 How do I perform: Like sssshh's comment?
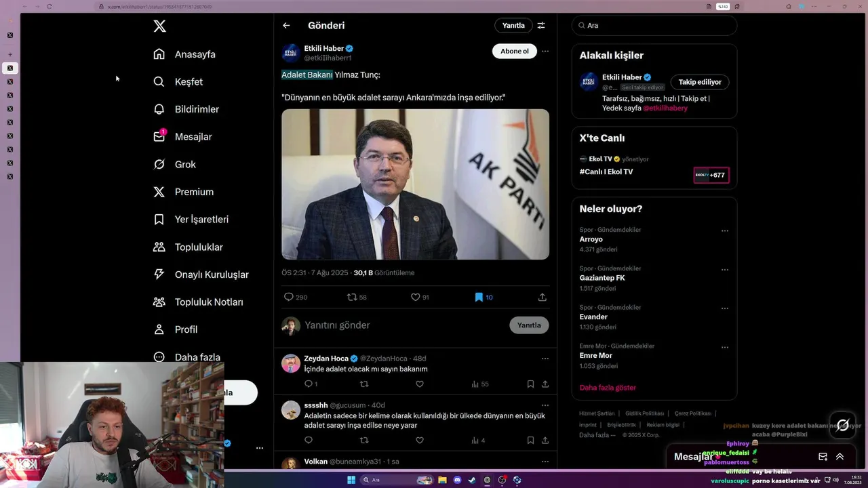pyautogui.click(x=420, y=441)
